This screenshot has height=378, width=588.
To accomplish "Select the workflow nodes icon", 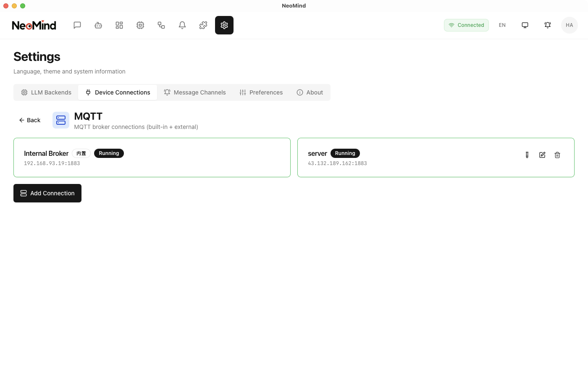I will pos(161,25).
